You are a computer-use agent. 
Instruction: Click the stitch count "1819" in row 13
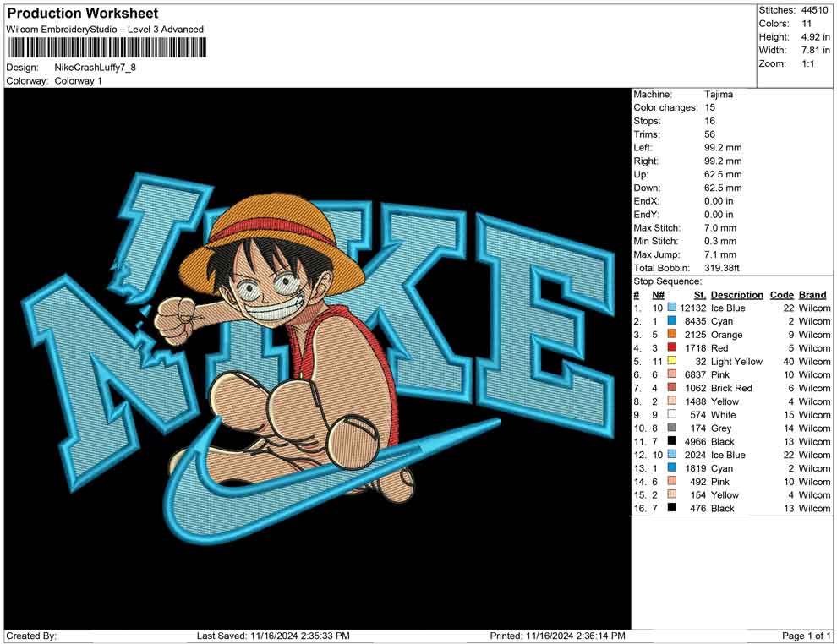point(695,468)
